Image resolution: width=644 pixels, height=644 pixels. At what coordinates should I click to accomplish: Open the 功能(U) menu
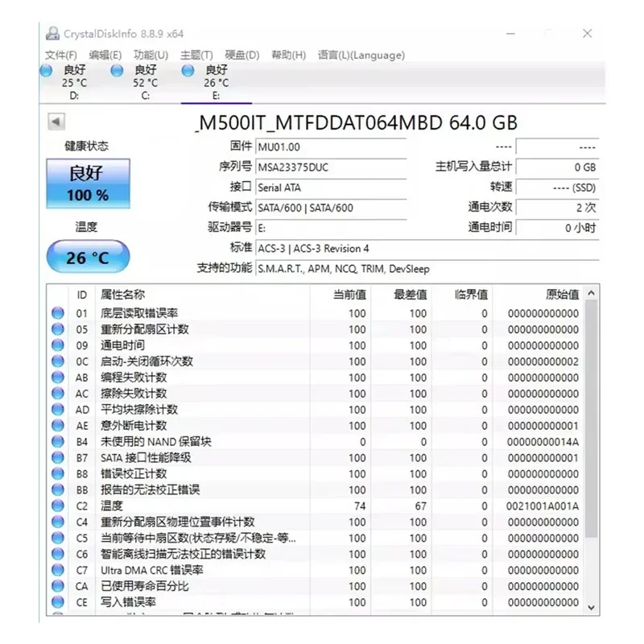(151, 55)
